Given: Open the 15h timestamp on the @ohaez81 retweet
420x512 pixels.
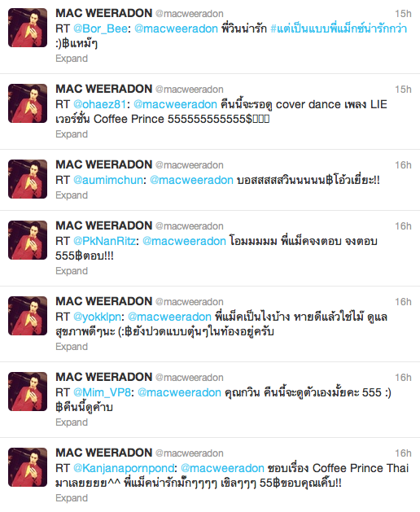Looking at the screenshot, I should pos(403,90).
